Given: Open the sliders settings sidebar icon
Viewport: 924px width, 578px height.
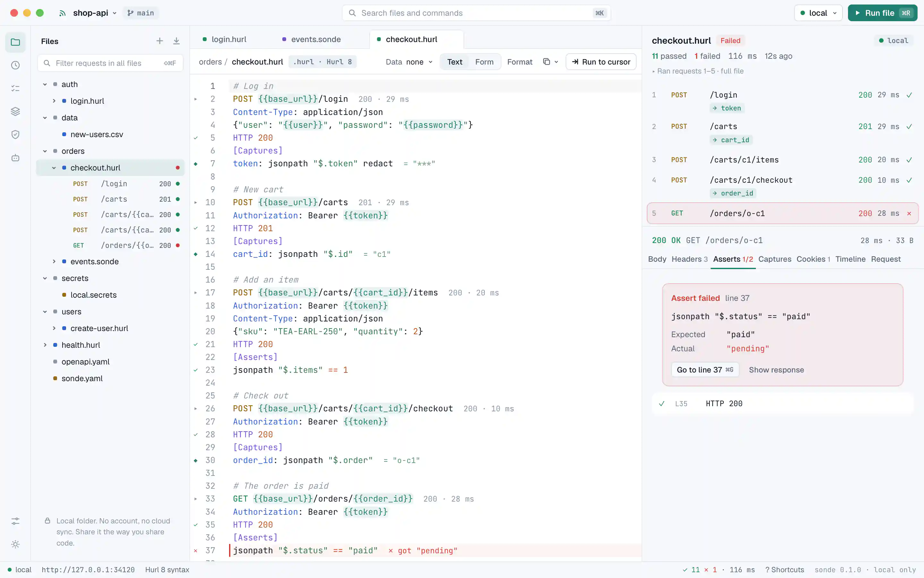Looking at the screenshot, I should point(15,521).
